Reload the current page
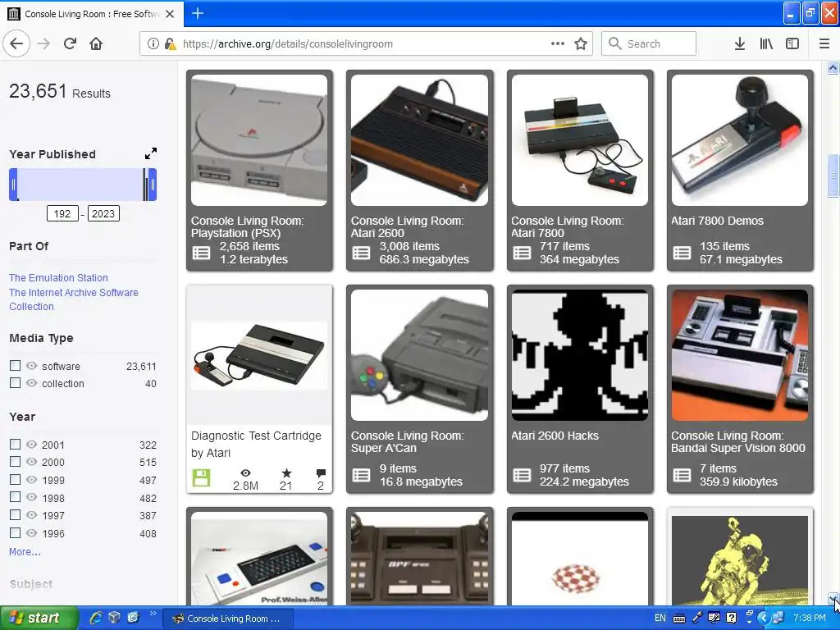This screenshot has width=840, height=630. tap(70, 44)
